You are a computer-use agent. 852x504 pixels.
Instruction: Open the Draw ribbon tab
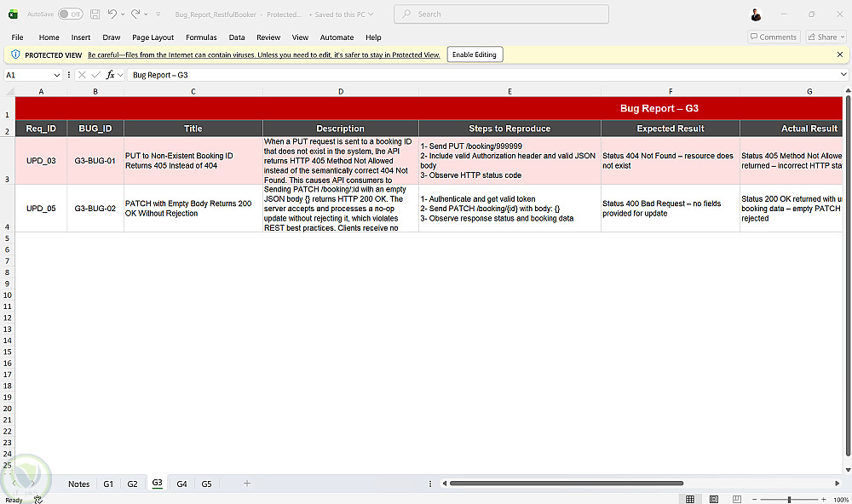pos(112,37)
